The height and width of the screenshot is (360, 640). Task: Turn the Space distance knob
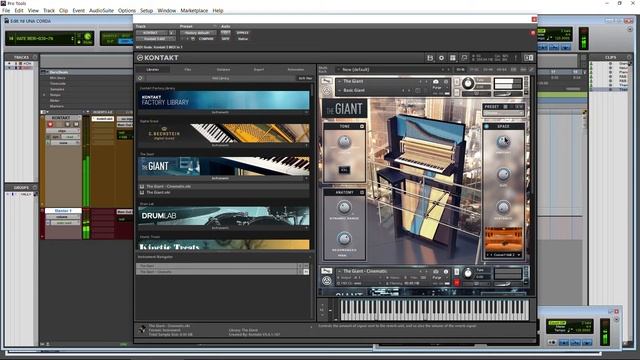503,207
